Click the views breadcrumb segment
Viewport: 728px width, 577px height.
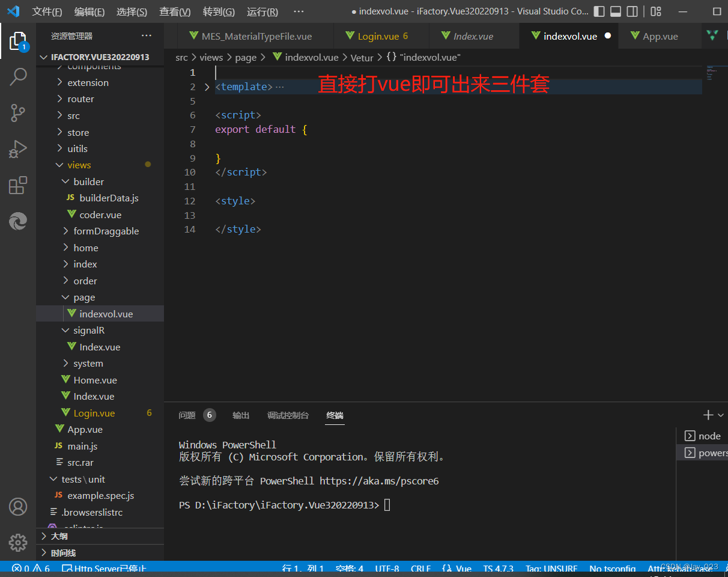211,57
